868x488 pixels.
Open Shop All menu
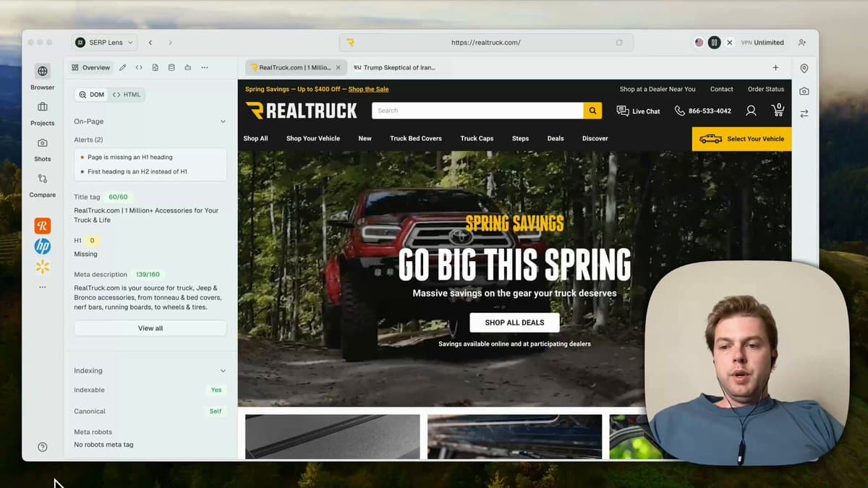pyautogui.click(x=255, y=138)
